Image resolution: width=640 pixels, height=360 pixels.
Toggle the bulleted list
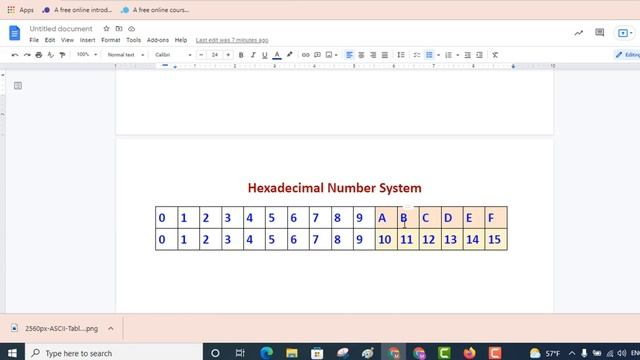(x=429, y=55)
